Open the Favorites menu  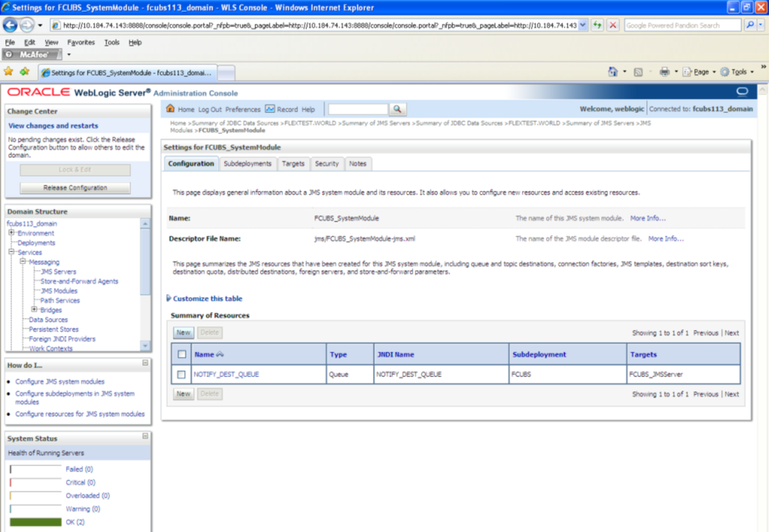point(81,42)
